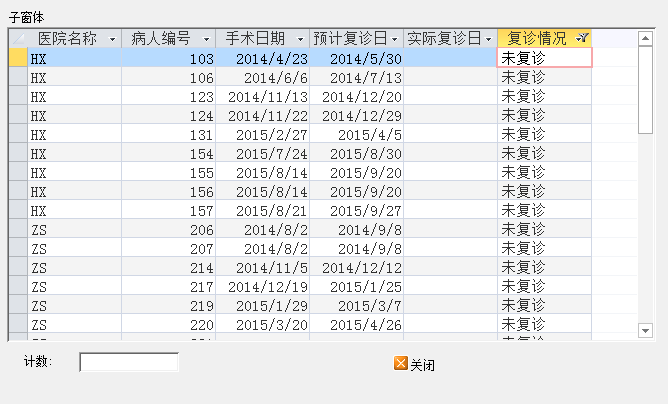Click the 手术日期 cell showing 2014/11/13
Image resolution: width=668 pixels, height=404 pixels.
click(x=262, y=97)
